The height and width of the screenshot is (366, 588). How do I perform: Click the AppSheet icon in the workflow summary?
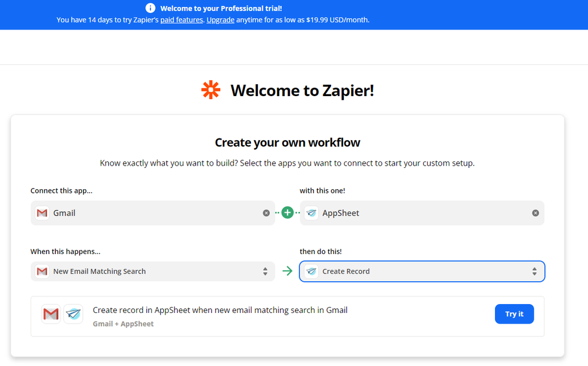(74, 314)
